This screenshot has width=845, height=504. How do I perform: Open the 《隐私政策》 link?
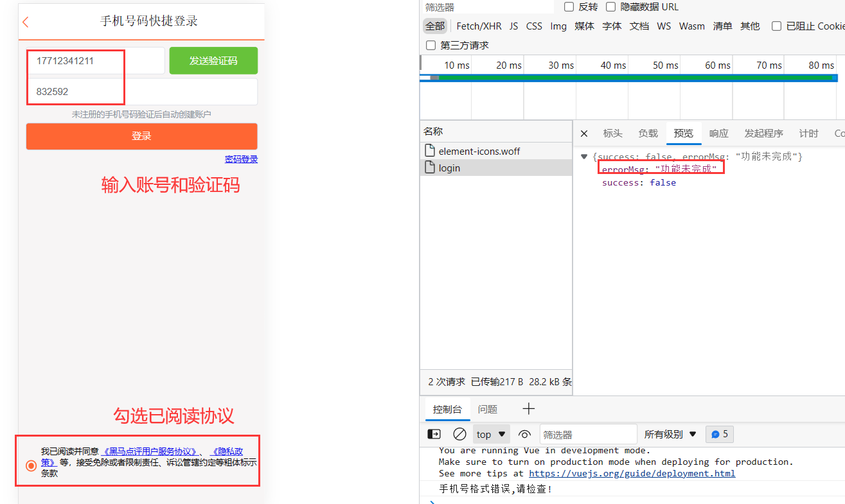226,451
